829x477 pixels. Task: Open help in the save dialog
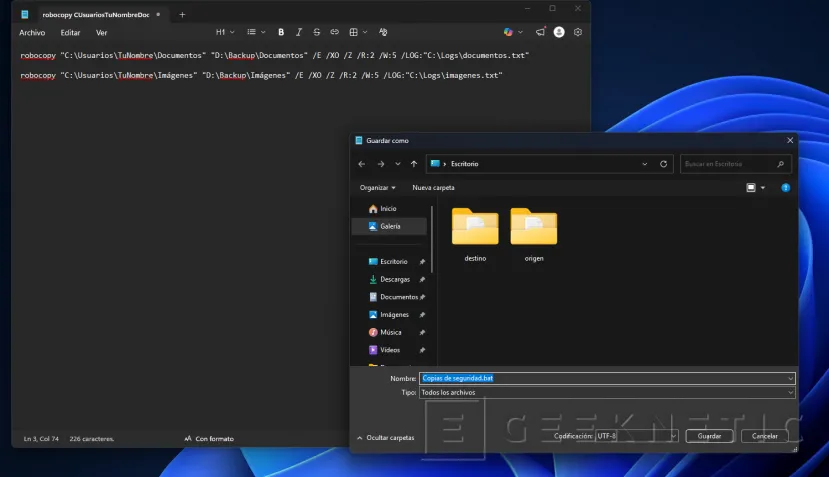[786, 188]
